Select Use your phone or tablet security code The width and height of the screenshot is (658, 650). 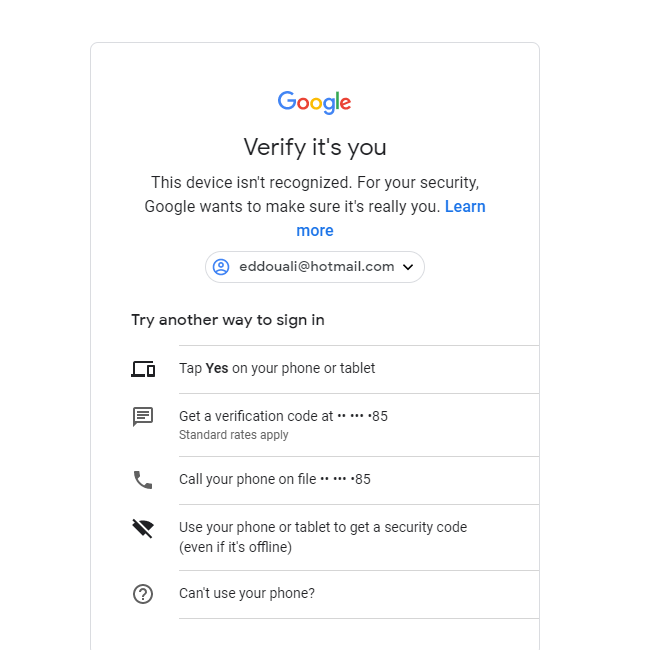(x=322, y=527)
